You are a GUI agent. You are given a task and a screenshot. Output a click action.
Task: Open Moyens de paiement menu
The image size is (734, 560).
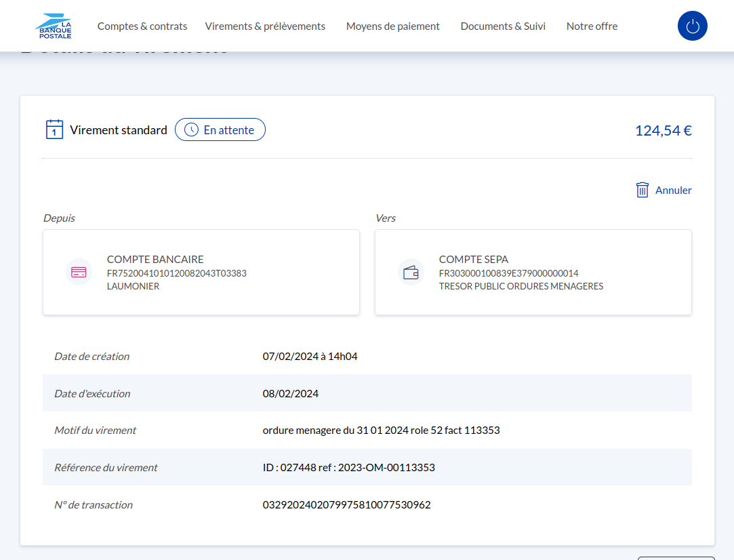coord(393,26)
